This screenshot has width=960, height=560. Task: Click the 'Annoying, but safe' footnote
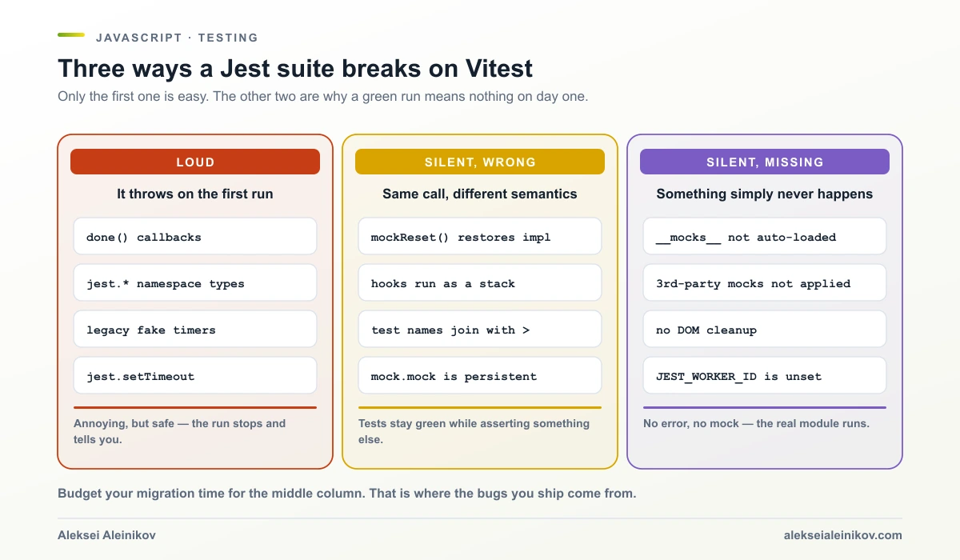pos(180,431)
